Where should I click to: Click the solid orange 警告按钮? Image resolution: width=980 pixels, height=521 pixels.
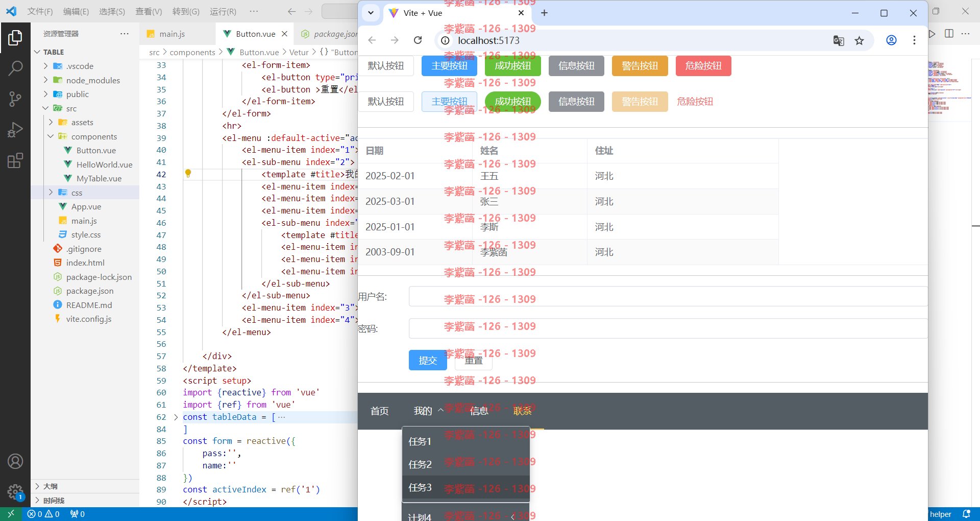(x=640, y=66)
